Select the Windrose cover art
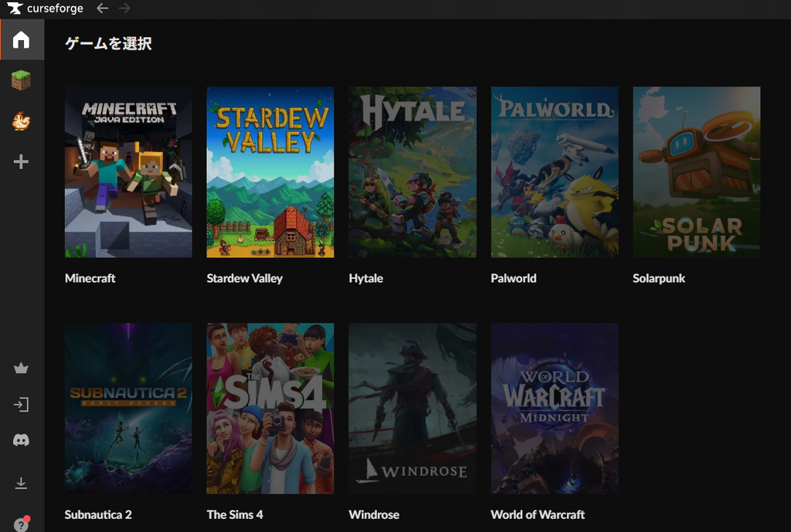791x532 pixels. pos(412,408)
